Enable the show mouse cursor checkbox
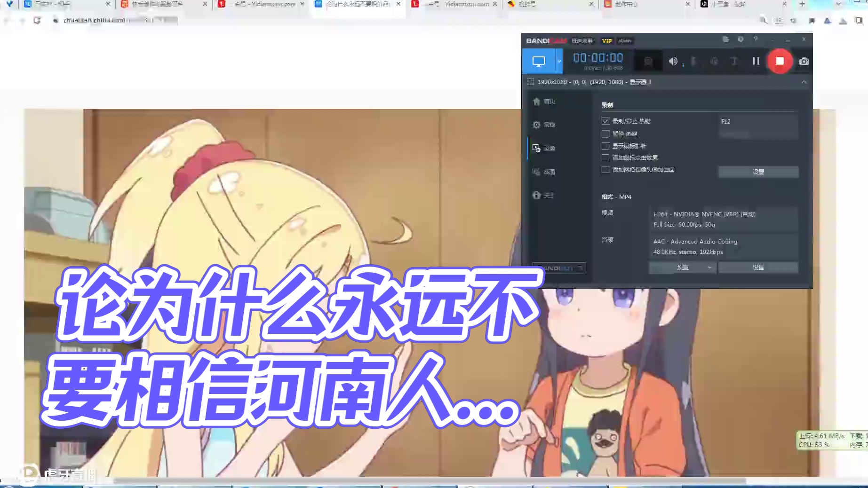This screenshot has width=868, height=488. tap(605, 146)
